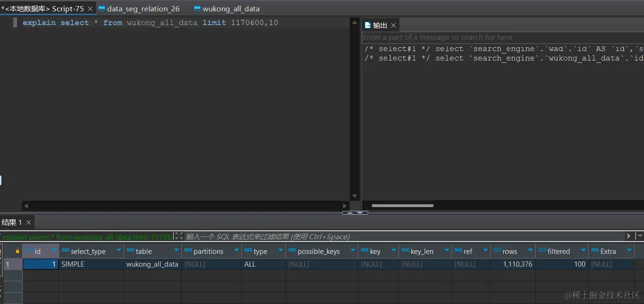Image resolution: width=644 pixels, height=304 pixels.
Task: Select the SIMPLE cell
Action: (91, 264)
